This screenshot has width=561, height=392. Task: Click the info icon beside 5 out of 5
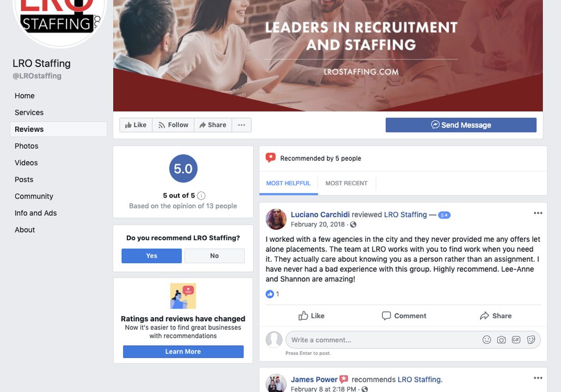(201, 195)
